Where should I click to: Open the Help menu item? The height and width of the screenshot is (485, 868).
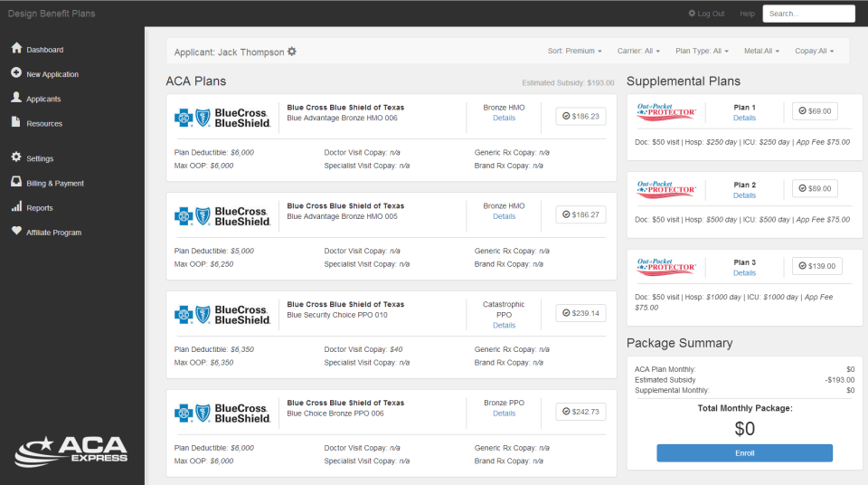pyautogui.click(x=747, y=14)
